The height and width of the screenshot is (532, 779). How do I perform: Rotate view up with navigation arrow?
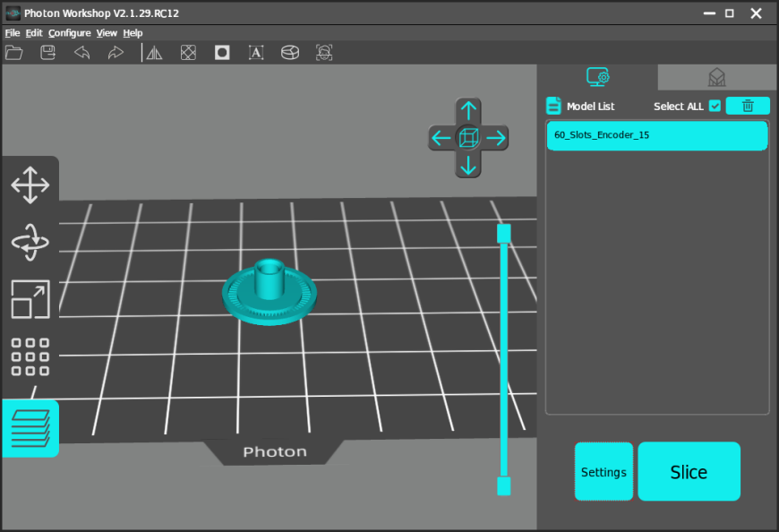[468, 110]
